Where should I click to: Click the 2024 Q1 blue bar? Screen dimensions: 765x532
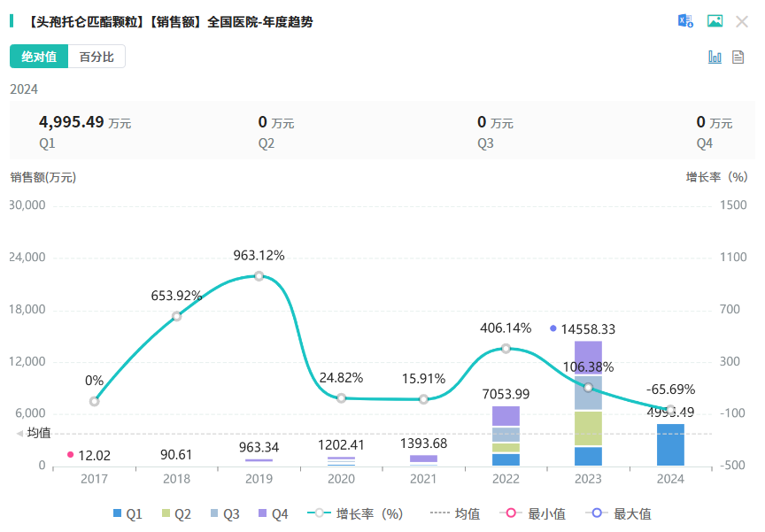670,444
